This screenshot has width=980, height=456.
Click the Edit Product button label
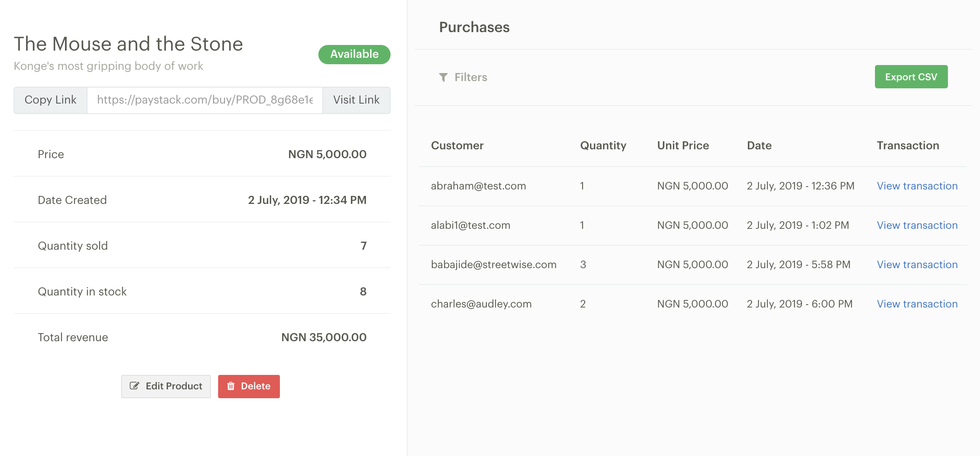point(174,386)
